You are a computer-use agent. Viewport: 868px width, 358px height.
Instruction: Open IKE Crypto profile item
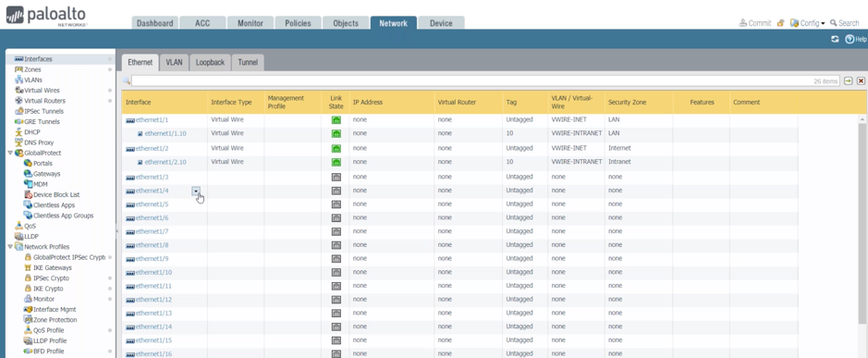(x=48, y=289)
